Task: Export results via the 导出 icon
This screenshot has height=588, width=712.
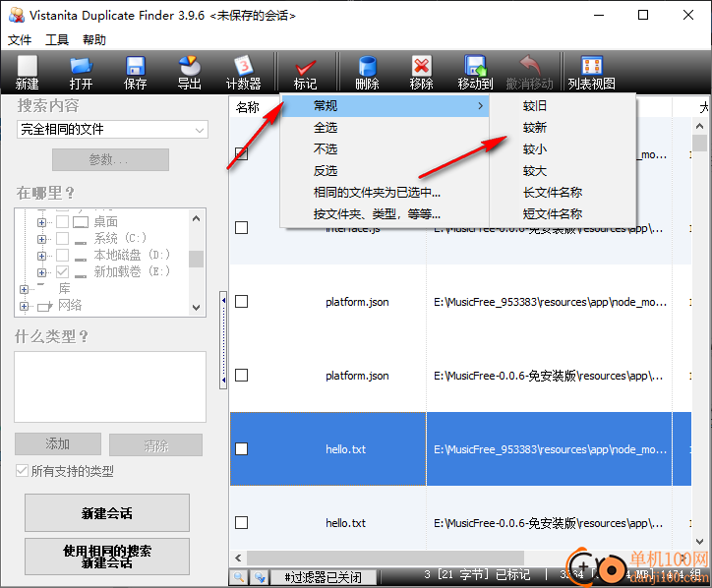Action: tap(189, 73)
